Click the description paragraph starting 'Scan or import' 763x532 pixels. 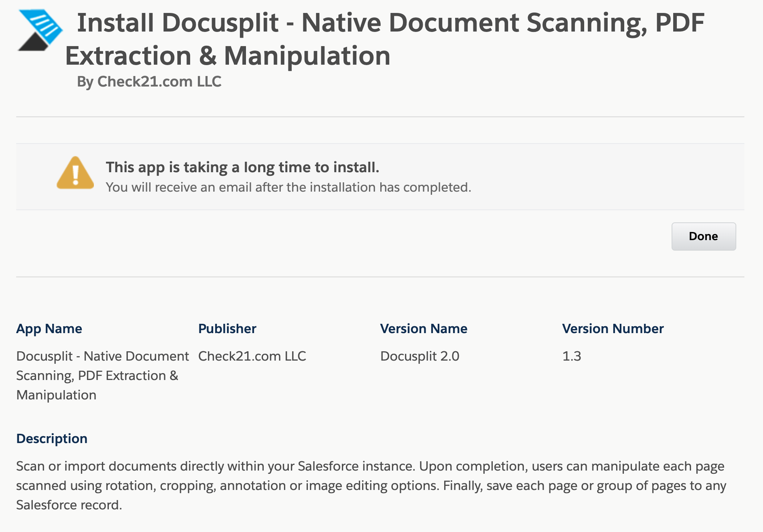pos(371,486)
